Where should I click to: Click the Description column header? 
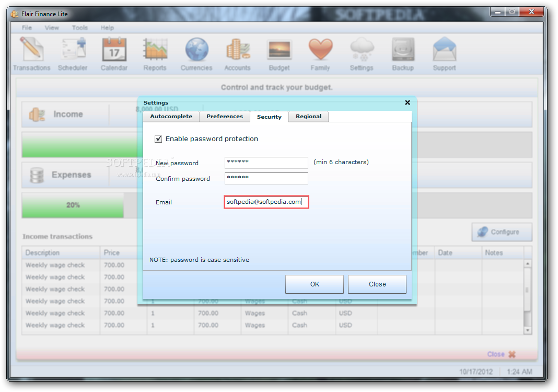(x=61, y=253)
